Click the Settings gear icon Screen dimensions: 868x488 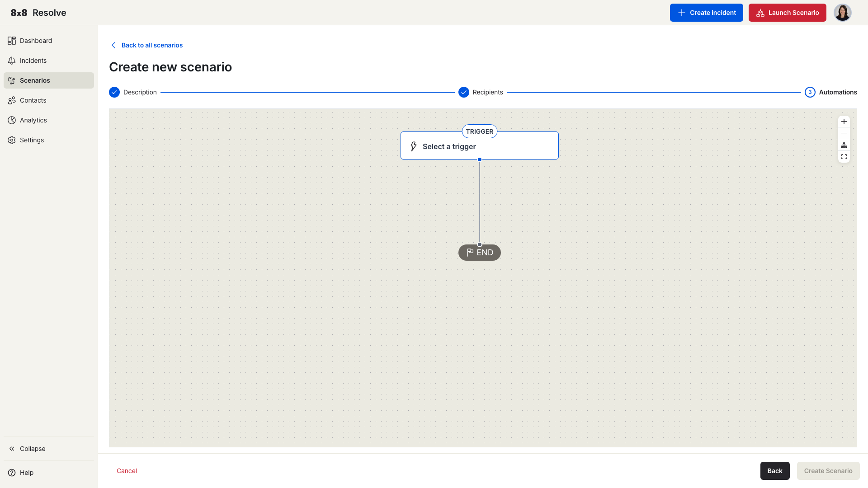12,140
